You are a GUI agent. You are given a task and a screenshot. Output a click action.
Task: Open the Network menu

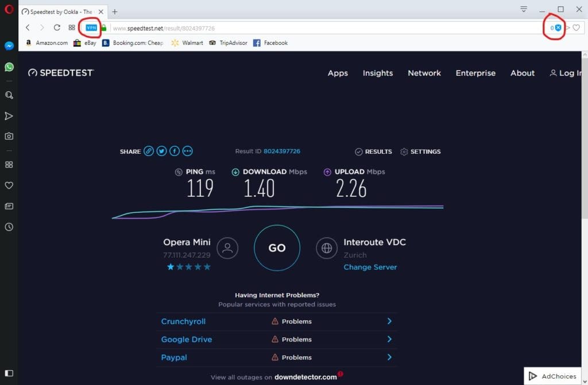pos(424,73)
